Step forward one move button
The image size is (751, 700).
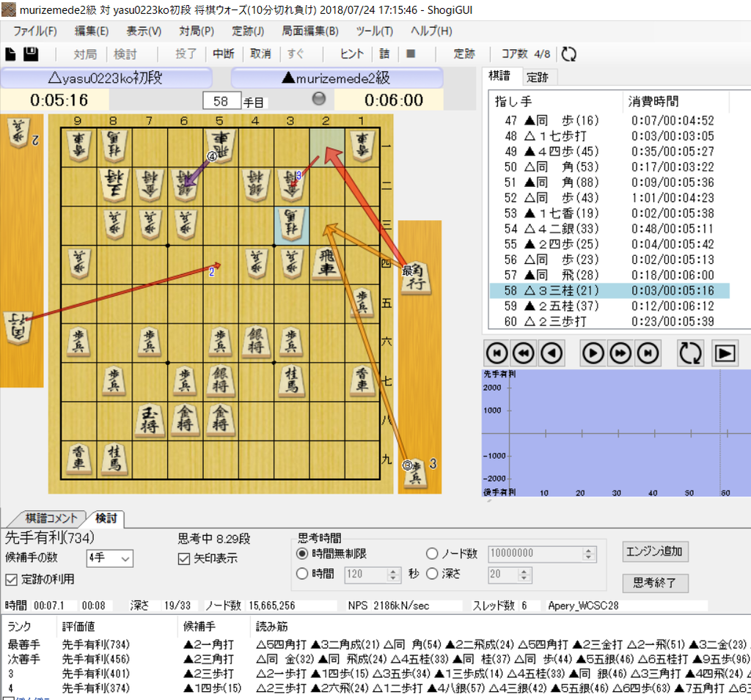coord(593,353)
